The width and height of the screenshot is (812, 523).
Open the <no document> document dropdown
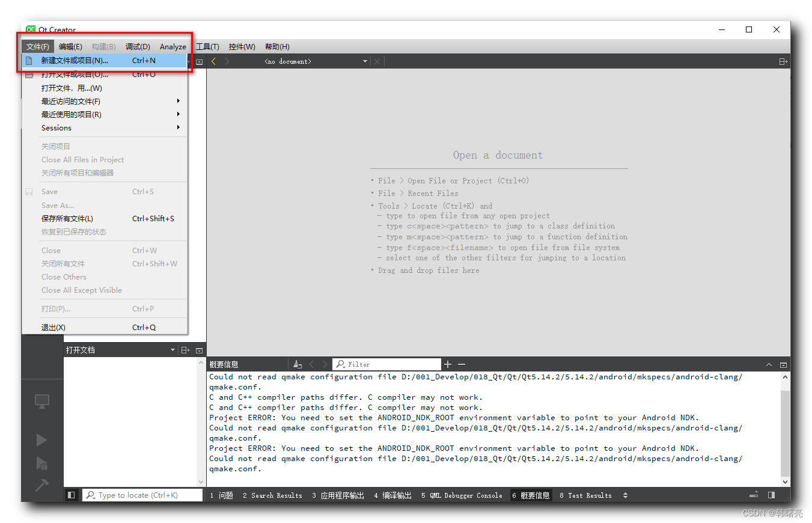pyautogui.click(x=365, y=61)
